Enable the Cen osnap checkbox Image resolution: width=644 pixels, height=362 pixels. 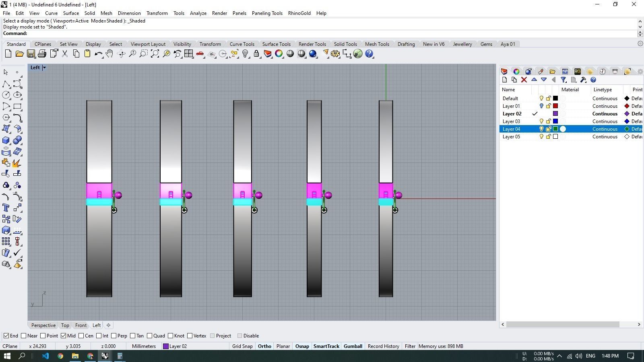pos(81,336)
